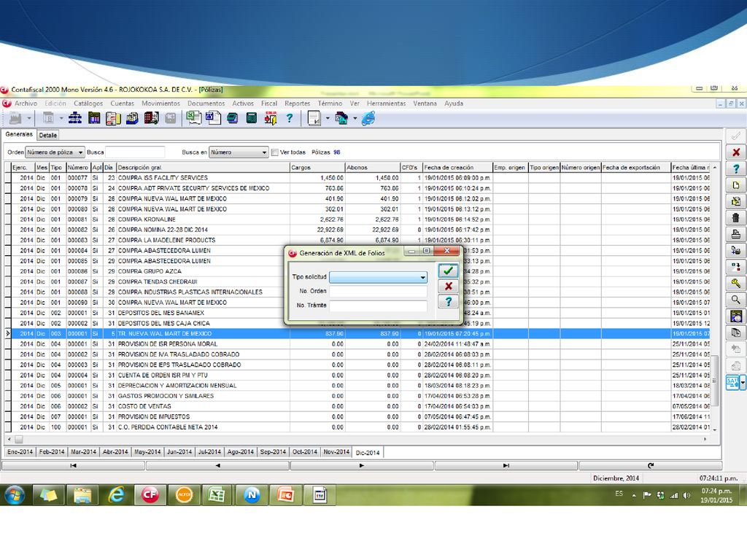Open the Excel export toolbar icon
The width and height of the screenshot is (747, 560).
[193, 118]
